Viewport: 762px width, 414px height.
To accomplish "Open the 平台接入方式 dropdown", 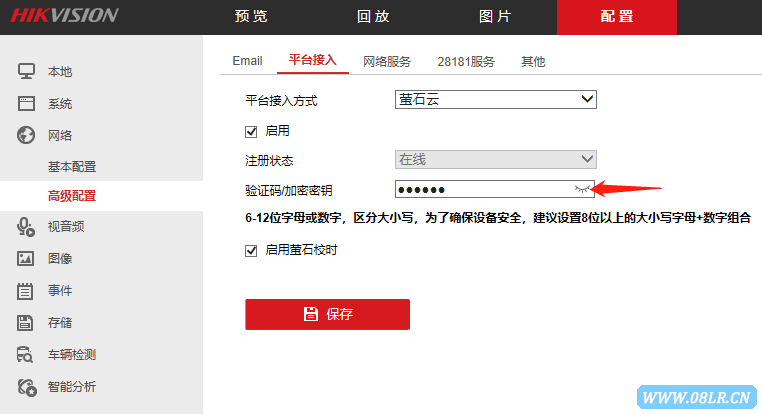I will pos(495,99).
